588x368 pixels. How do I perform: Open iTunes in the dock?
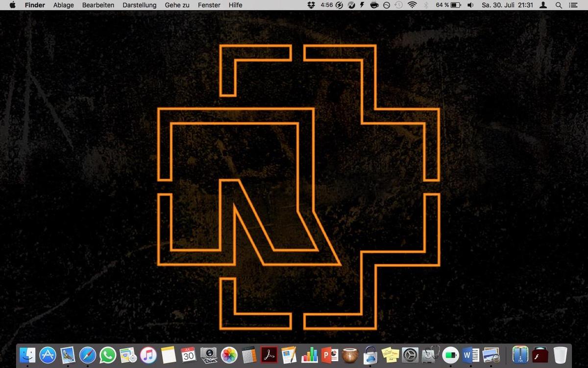[x=148, y=354]
